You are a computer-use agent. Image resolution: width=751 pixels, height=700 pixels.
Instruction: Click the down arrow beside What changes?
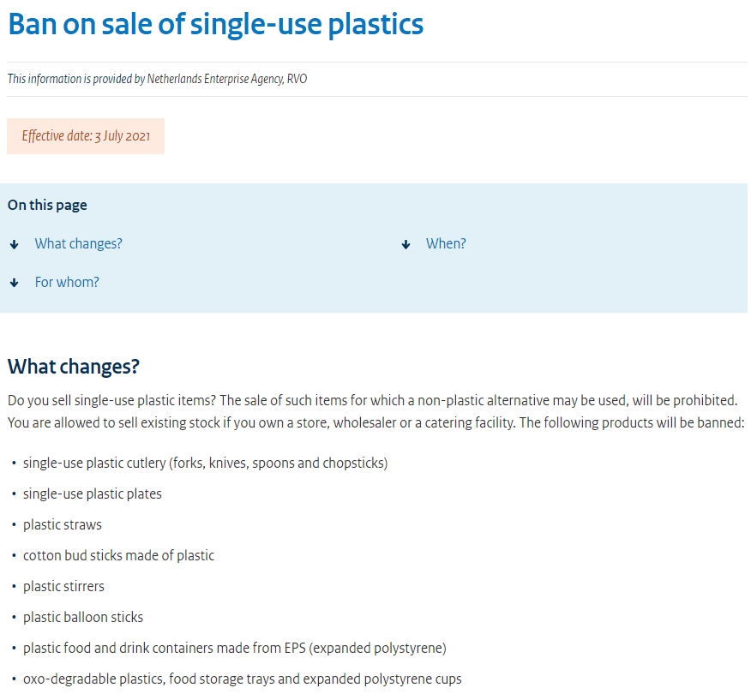[15, 244]
